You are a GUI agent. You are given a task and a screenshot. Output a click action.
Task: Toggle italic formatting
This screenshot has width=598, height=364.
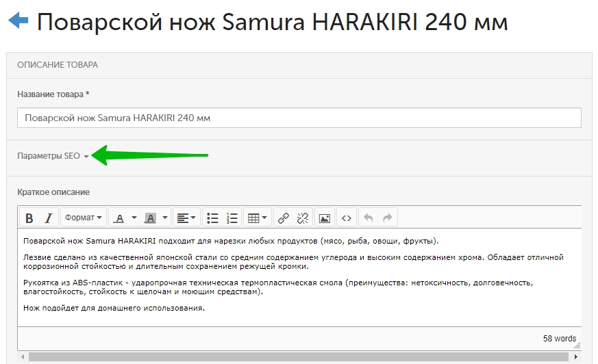48,218
